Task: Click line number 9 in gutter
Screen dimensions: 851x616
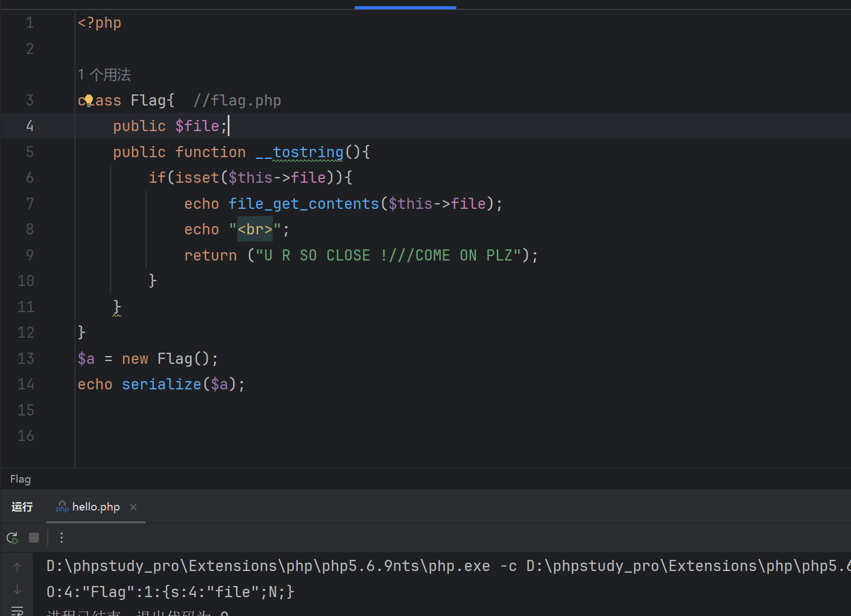Action: 30,256
